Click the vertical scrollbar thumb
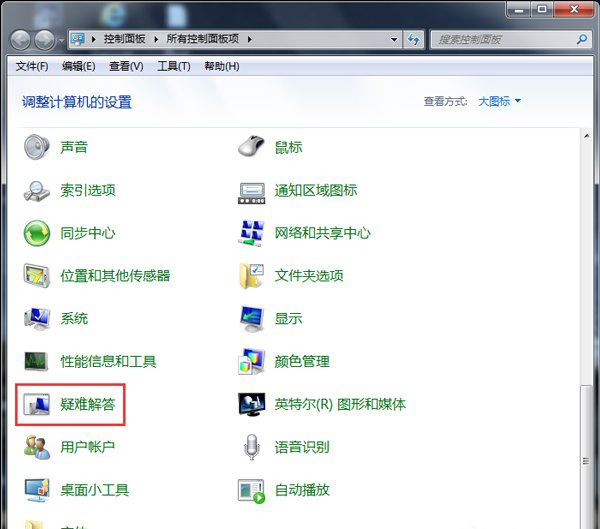 586,458
